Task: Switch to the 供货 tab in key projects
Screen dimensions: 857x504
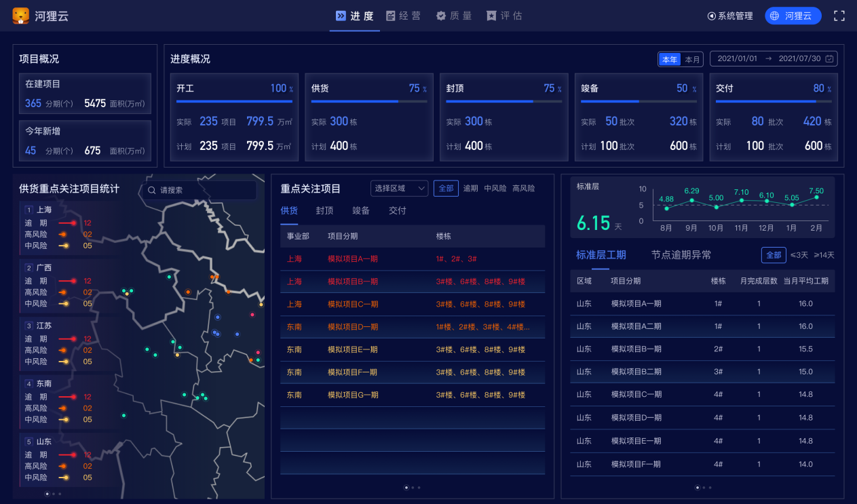Action: click(x=289, y=211)
